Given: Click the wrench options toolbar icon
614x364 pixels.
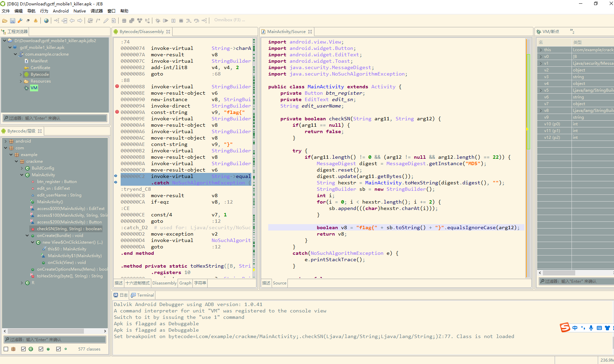Looking at the screenshot, I should [20, 21].
